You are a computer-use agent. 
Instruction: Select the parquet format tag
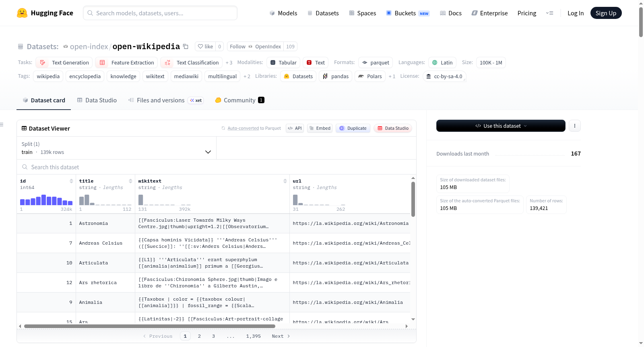376,62
